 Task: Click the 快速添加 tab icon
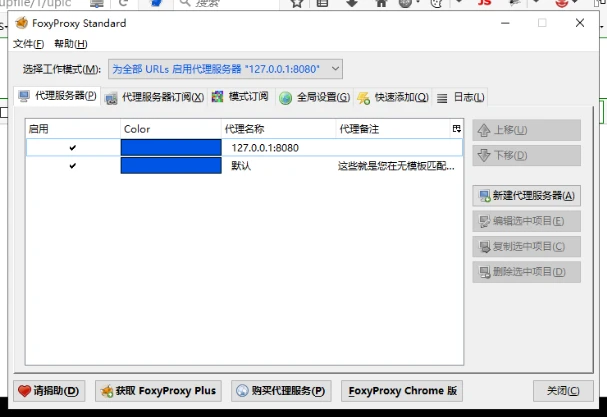point(364,98)
